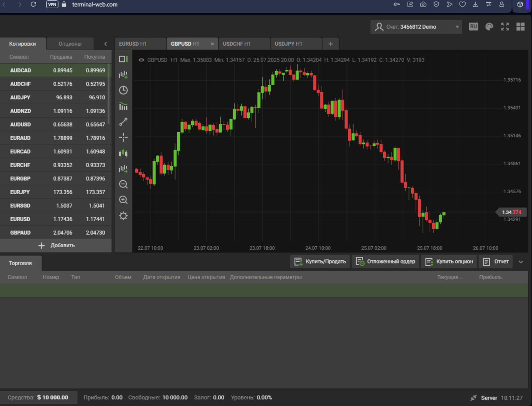532x406 pixels.
Task: Open the candlestick chart type icon
Action: click(124, 153)
